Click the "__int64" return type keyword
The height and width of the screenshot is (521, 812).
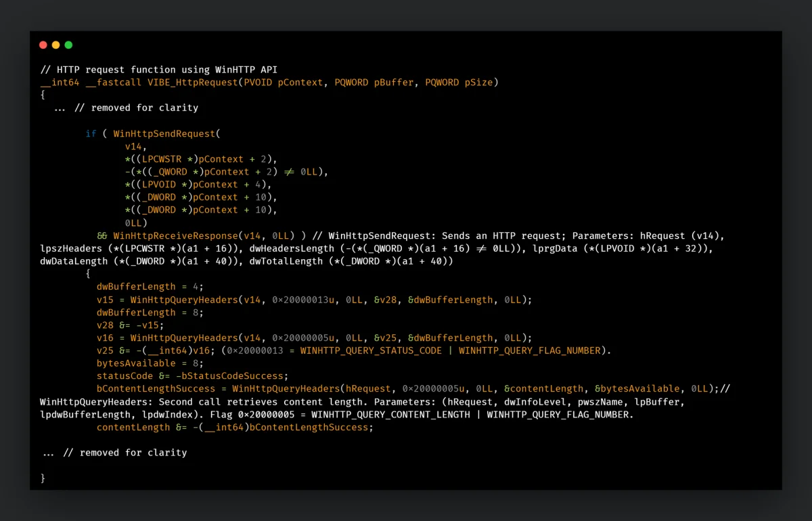click(60, 83)
